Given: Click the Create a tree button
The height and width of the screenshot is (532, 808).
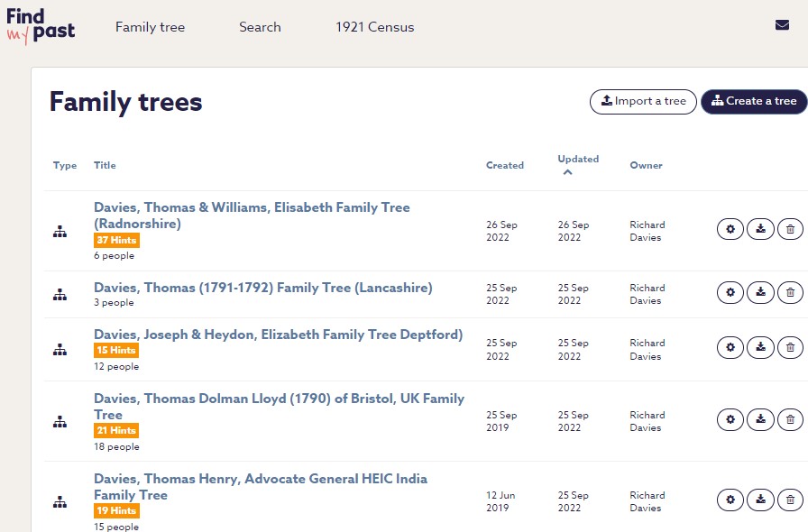Looking at the screenshot, I should click(x=754, y=102).
